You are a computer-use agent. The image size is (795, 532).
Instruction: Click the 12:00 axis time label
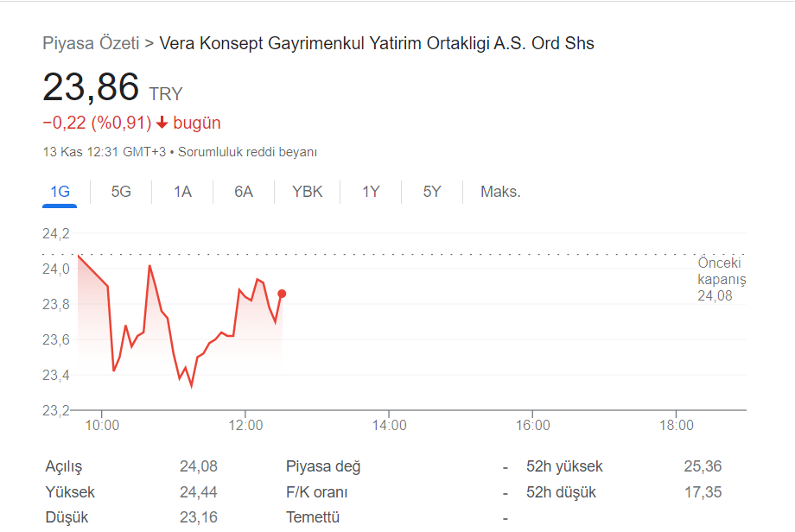(x=245, y=425)
